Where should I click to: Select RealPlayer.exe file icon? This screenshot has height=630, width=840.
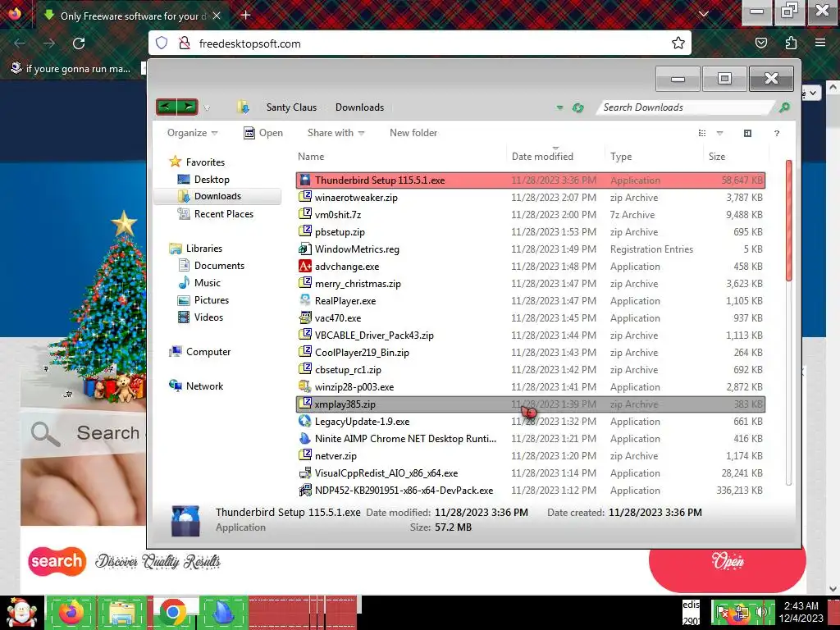pyautogui.click(x=305, y=300)
